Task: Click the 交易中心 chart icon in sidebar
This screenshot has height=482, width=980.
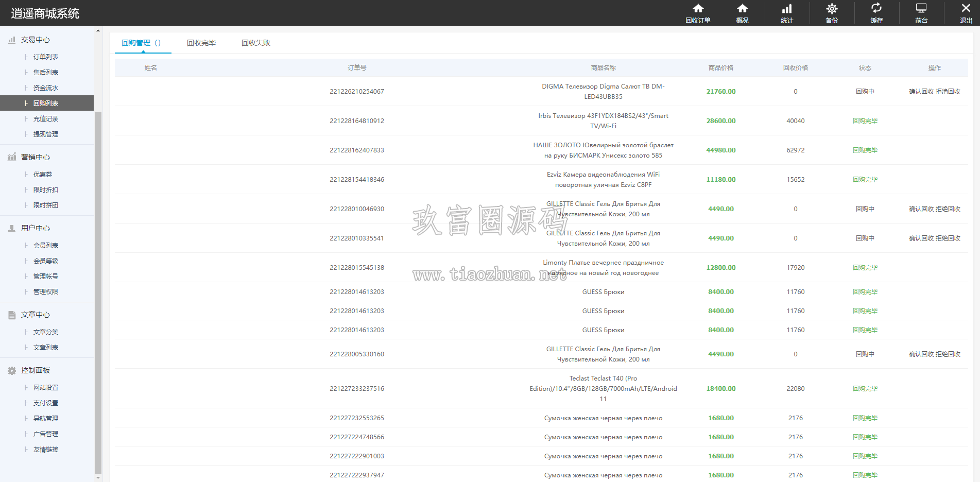Action: click(12, 40)
